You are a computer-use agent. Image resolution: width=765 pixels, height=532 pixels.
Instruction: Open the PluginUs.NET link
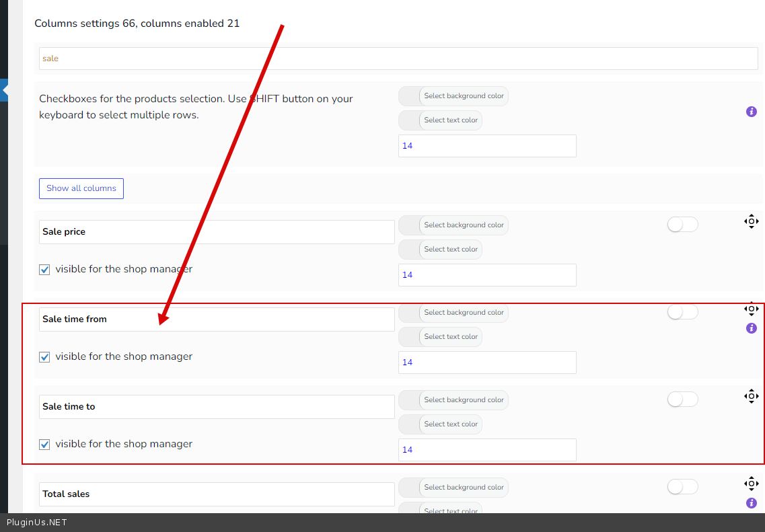tap(36, 523)
